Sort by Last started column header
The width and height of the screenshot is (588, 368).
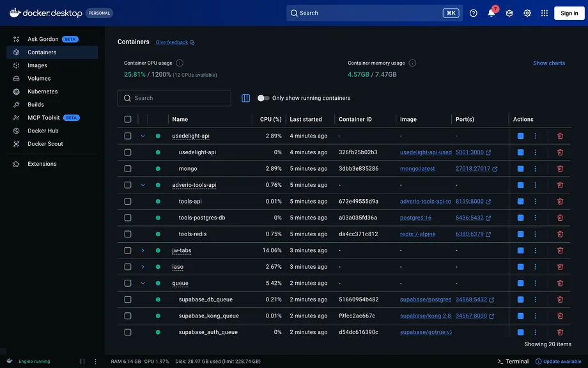pyautogui.click(x=306, y=120)
